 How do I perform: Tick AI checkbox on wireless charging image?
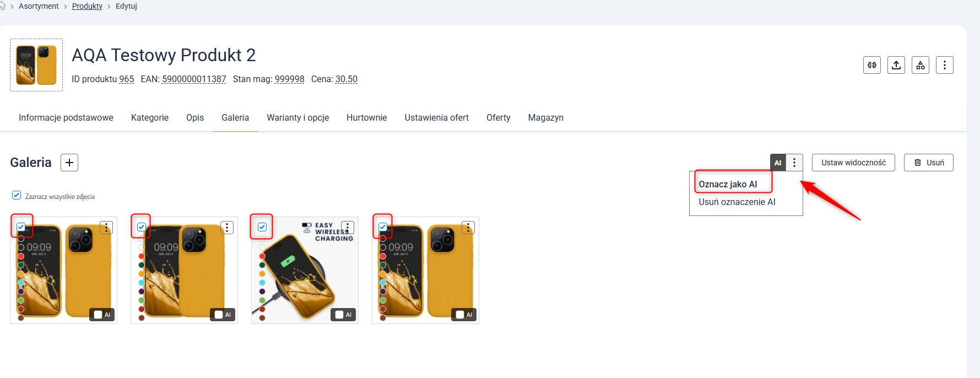point(339,315)
